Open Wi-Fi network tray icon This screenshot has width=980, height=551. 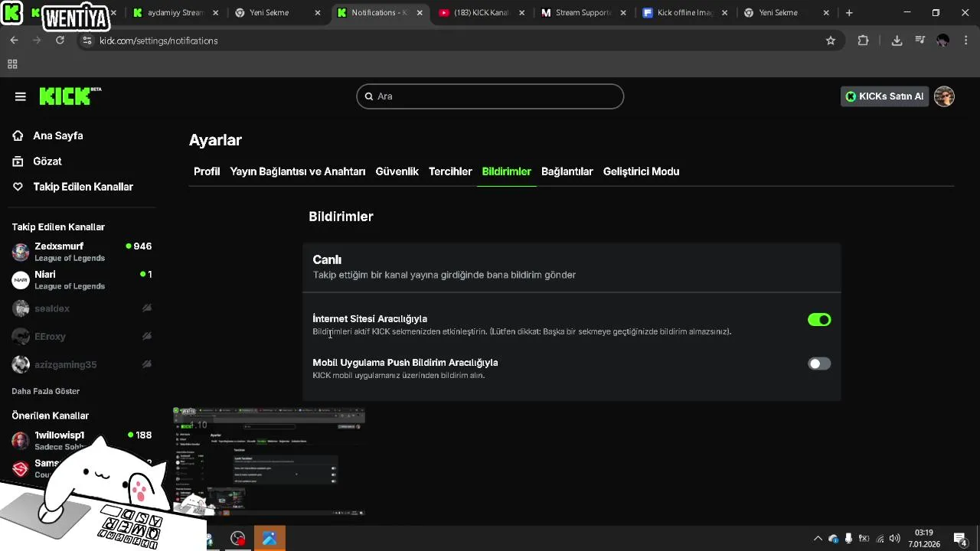tap(880, 539)
